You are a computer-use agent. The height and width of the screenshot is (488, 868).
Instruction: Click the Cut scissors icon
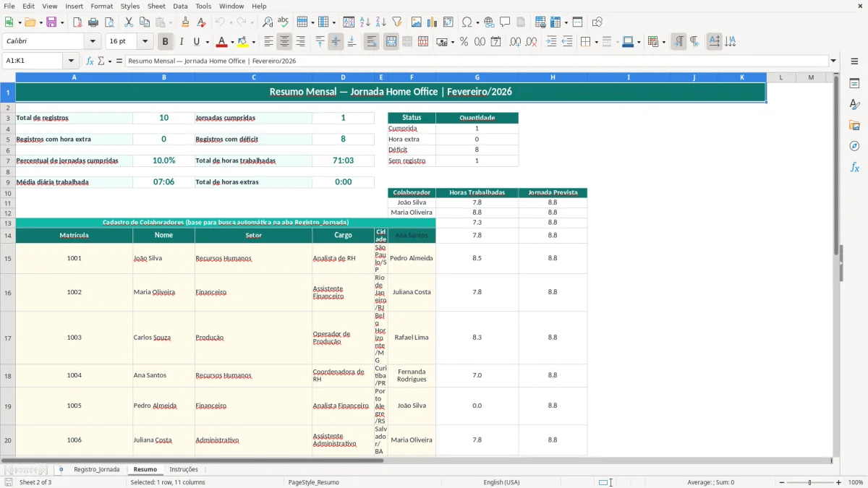[x=129, y=22]
